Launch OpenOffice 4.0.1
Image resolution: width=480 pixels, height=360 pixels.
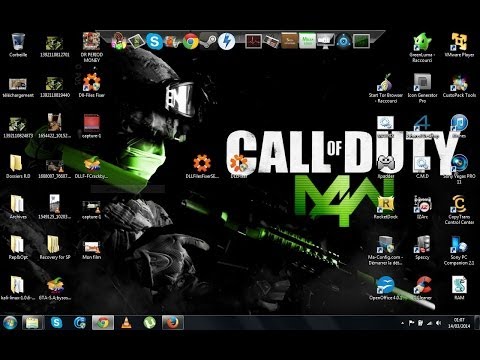tap(386, 288)
